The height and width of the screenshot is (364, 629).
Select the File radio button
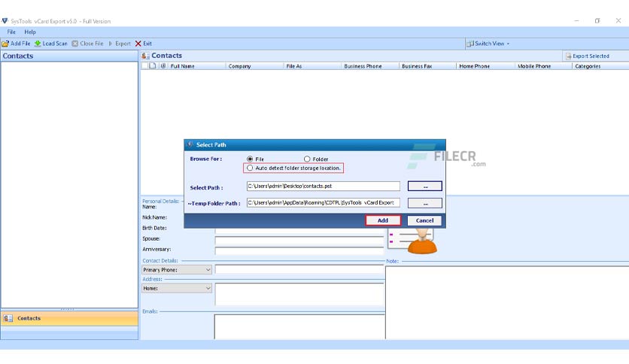(x=250, y=159)
